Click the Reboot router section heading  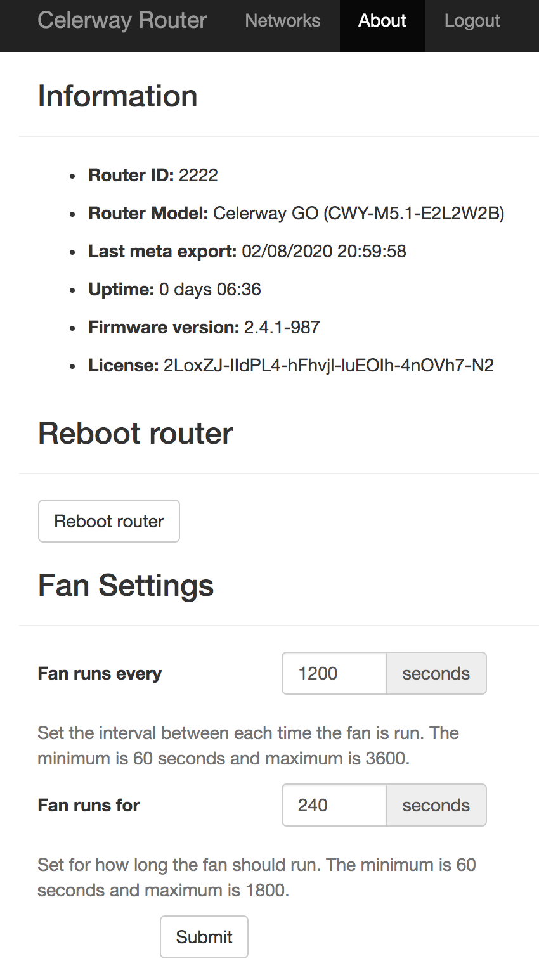[135, 433]
